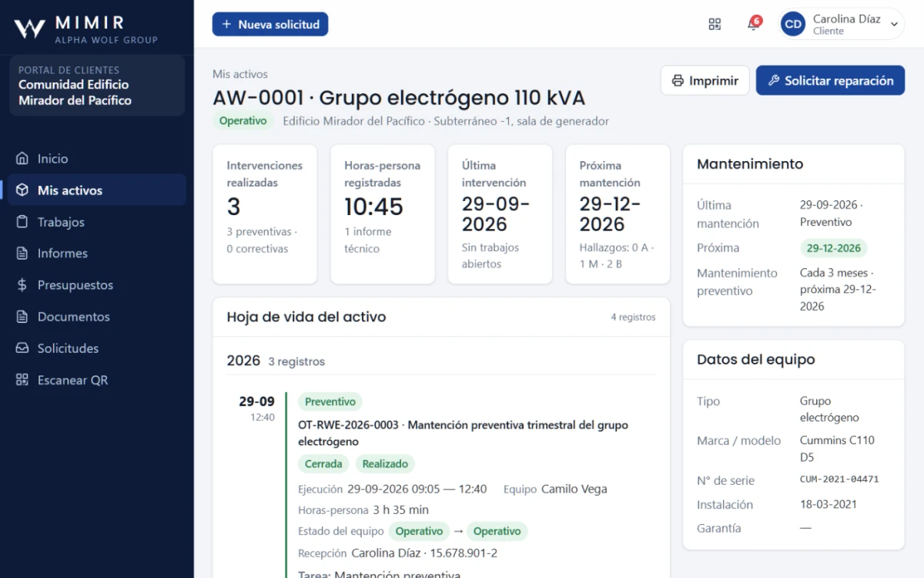Click 'Hoja de vida del activo' heading

pos(306,317)
